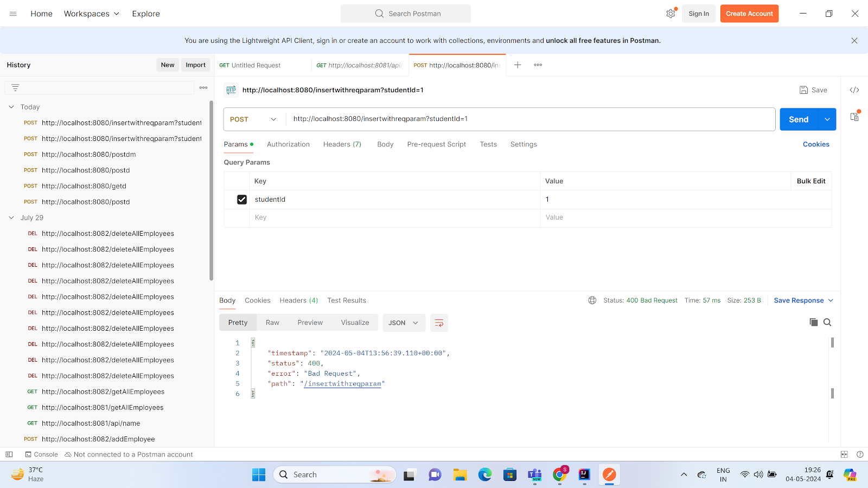
Task: Copy the response body icon
Action: pyautogui.click(x=813, y=322)
